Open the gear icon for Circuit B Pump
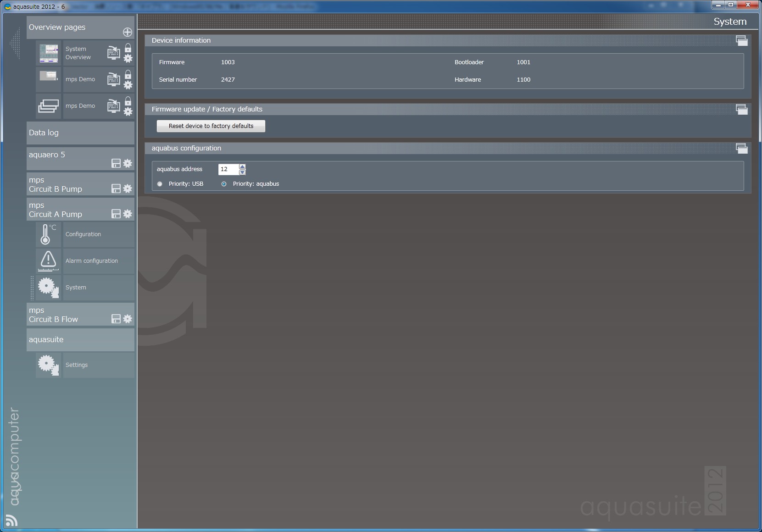Image resolution: width=762 pixels, height=532 pixels. (128, 188)
